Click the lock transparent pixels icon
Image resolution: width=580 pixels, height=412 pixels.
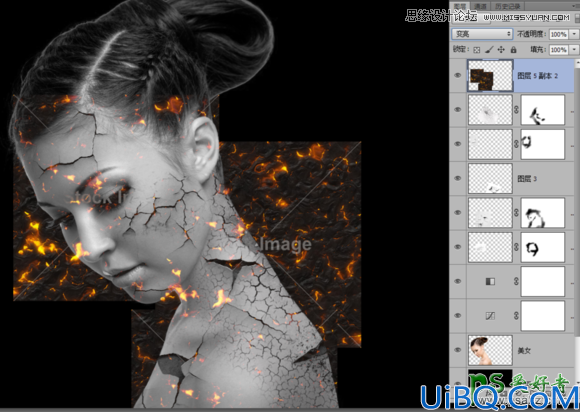477,50
